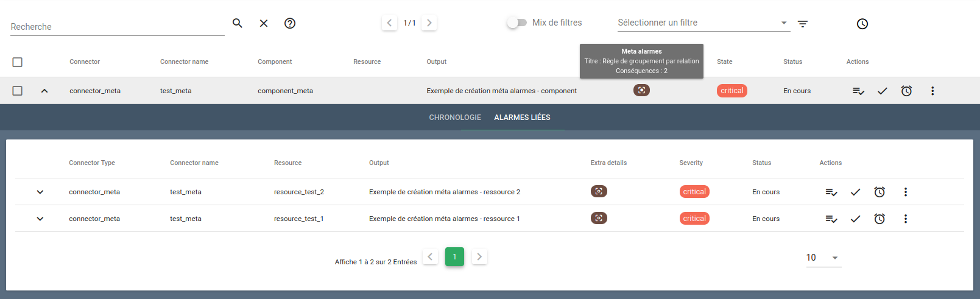Click 'Exemple de création méta alarmes - ressource 1'

tap(445, 219)
